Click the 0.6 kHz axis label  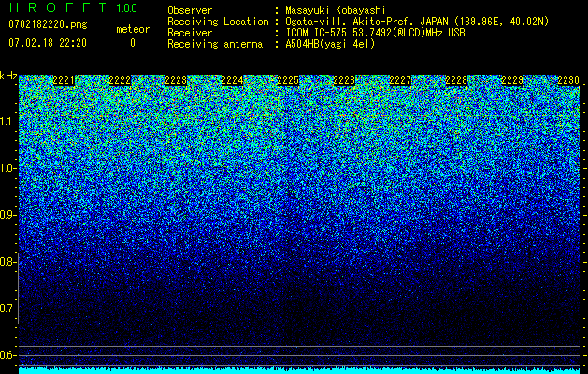[7, 355]
